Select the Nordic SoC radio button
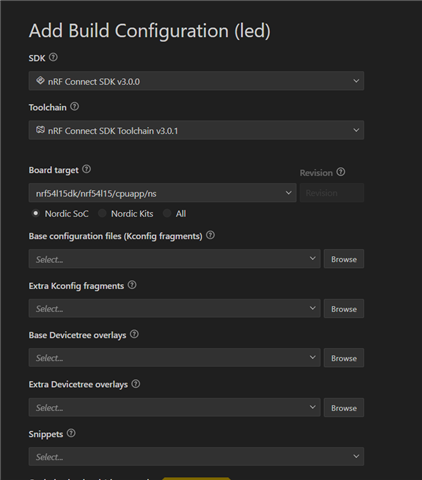Screen dimensions: 422x480 36,213
